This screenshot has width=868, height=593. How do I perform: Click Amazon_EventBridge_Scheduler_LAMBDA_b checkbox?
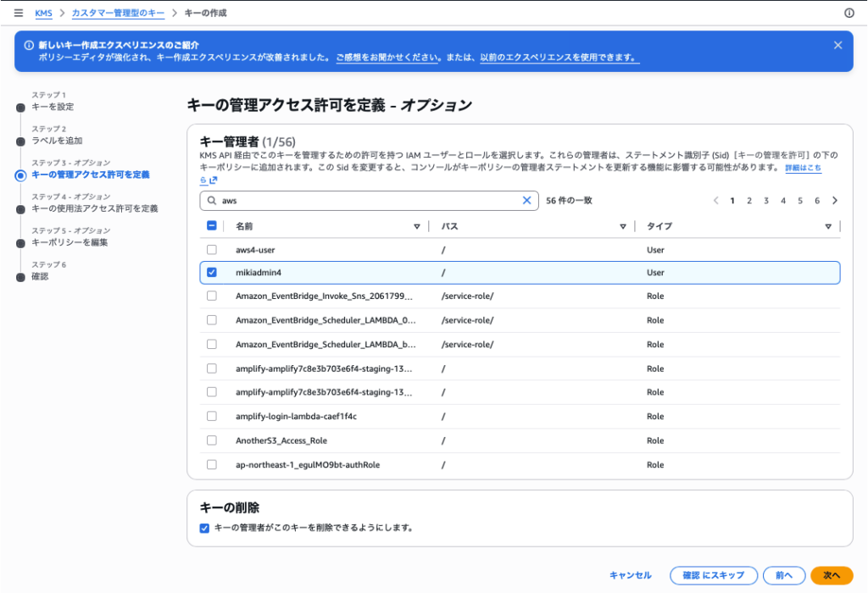(211, 344)
